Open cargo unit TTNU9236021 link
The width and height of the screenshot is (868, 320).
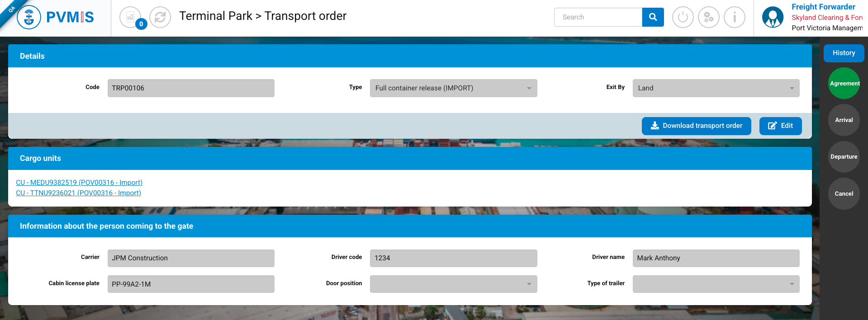click(x=78, y=193)
